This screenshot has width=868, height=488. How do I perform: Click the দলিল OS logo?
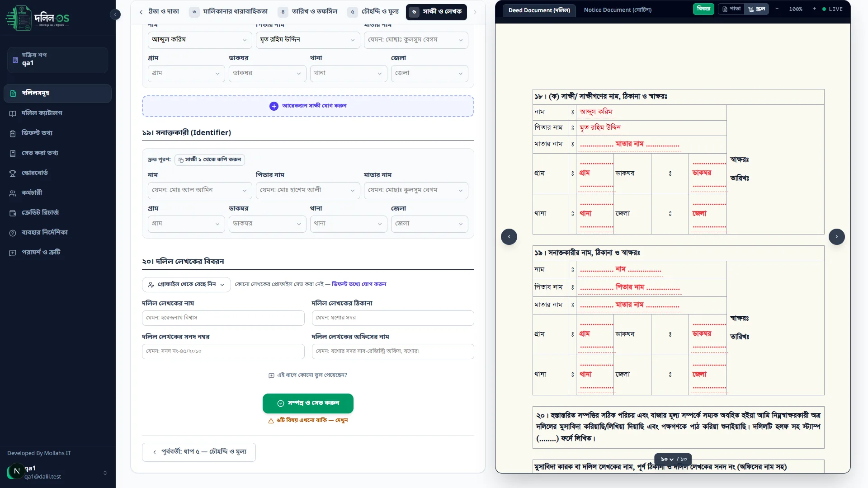tap(38, 18)
